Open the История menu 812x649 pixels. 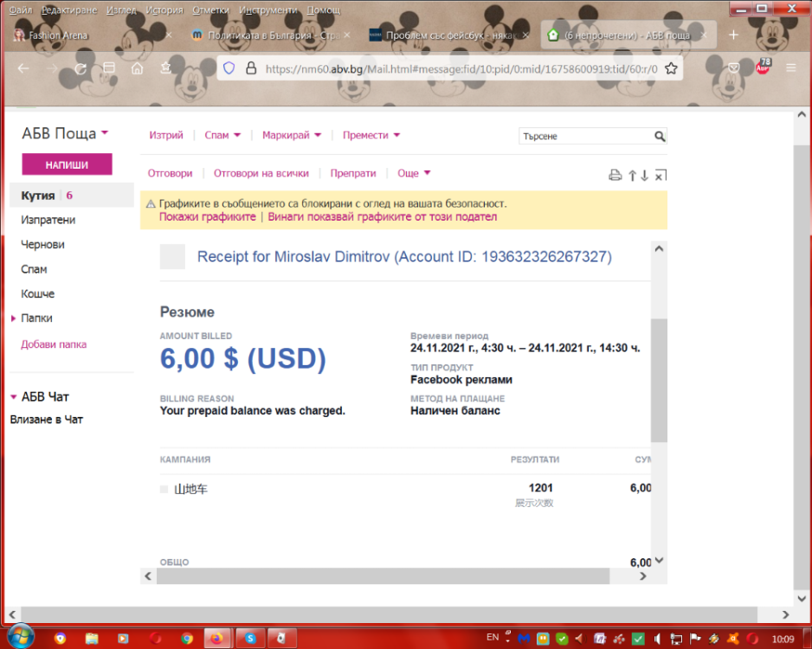pos(164,10)
